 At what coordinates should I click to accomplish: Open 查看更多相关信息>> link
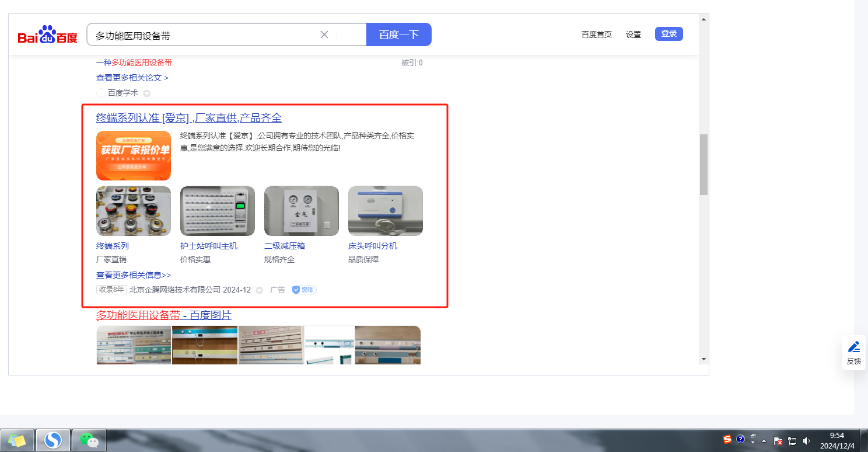coord(134,275)
